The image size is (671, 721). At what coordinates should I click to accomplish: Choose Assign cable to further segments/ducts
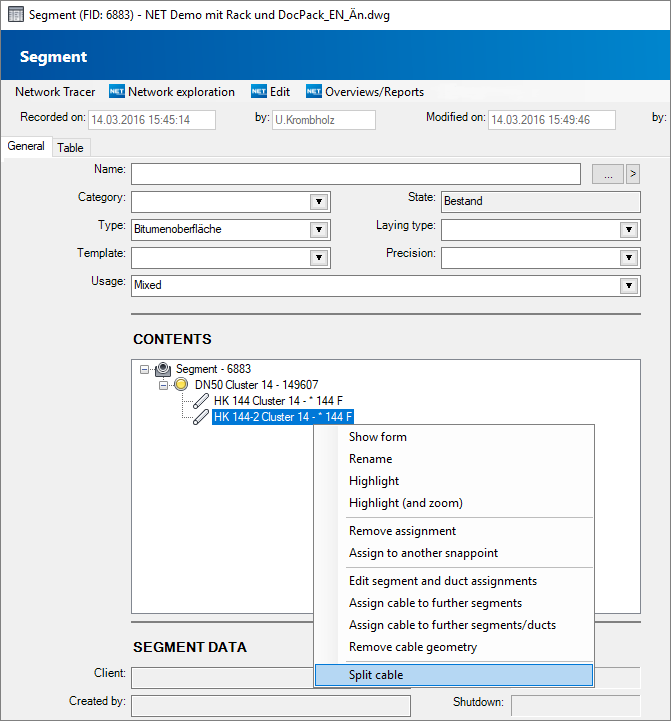point(452,625)
